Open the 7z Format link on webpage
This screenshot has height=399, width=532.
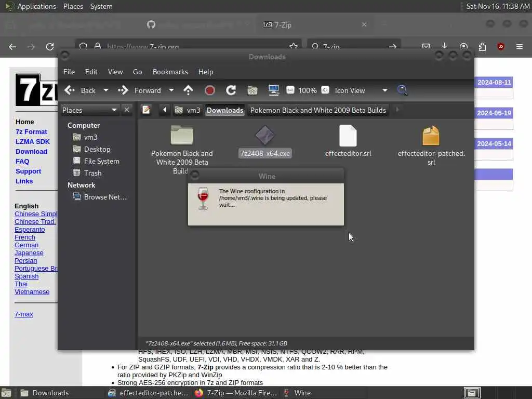[31, 131]
